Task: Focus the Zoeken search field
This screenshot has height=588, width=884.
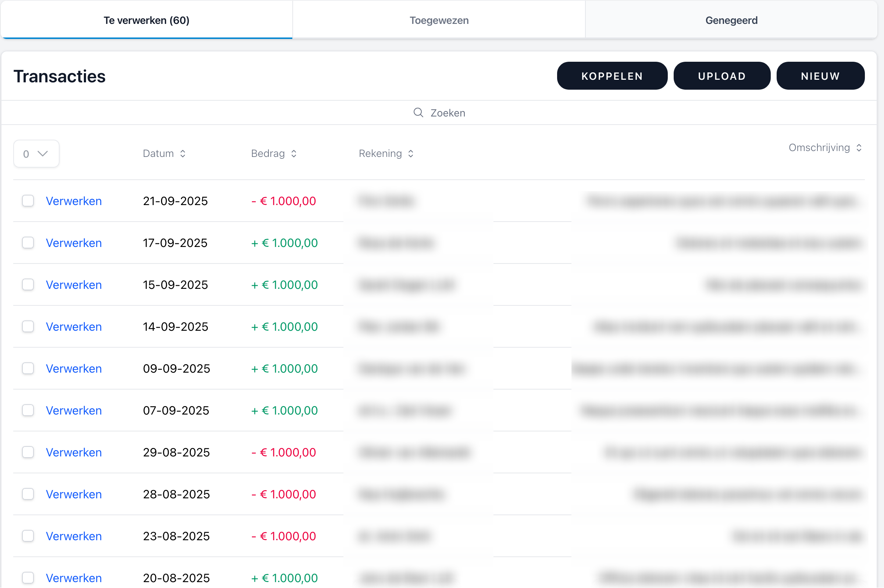Action: click(448, 113)
